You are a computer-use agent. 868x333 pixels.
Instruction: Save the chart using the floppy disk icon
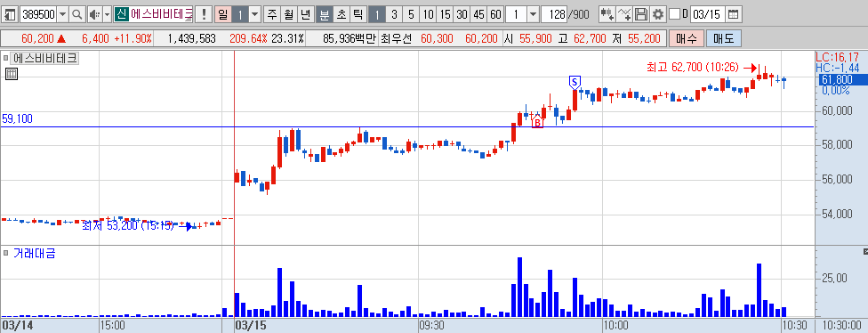641,14
